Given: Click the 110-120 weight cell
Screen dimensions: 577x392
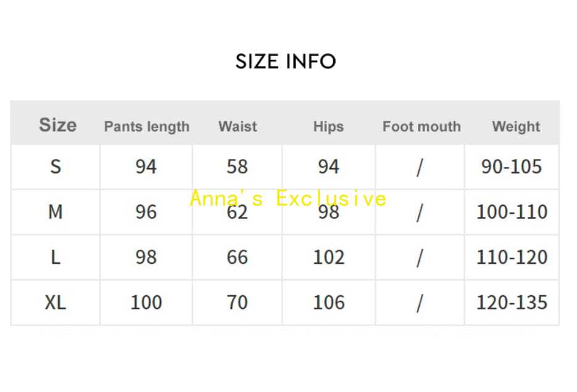Looking at the screenshot, I should pyautogui.click(x=512, y=257).
